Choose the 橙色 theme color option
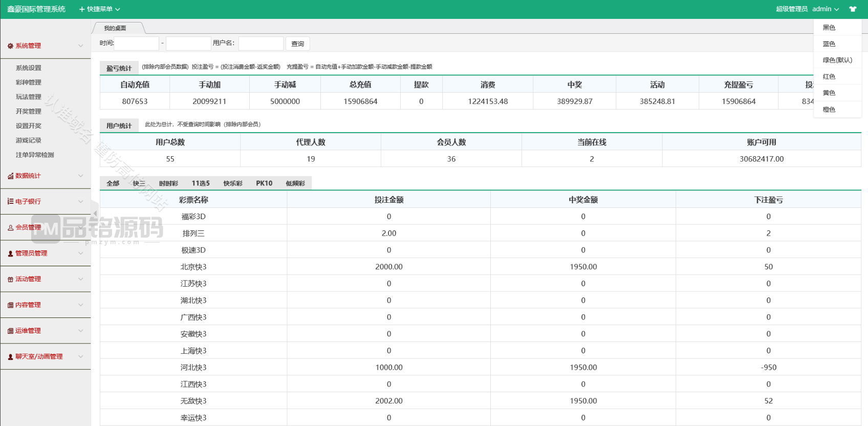 (838, 110)
